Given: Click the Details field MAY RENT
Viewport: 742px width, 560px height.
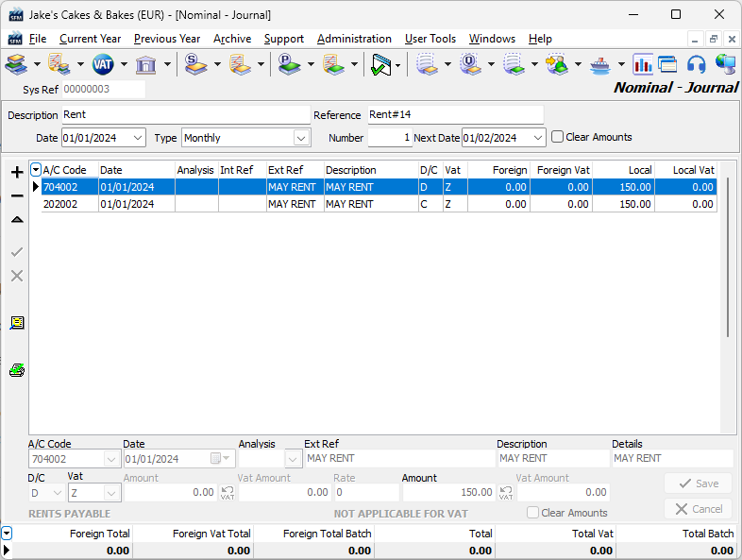Looking at the screenshot, I should [x=672, y=458].
